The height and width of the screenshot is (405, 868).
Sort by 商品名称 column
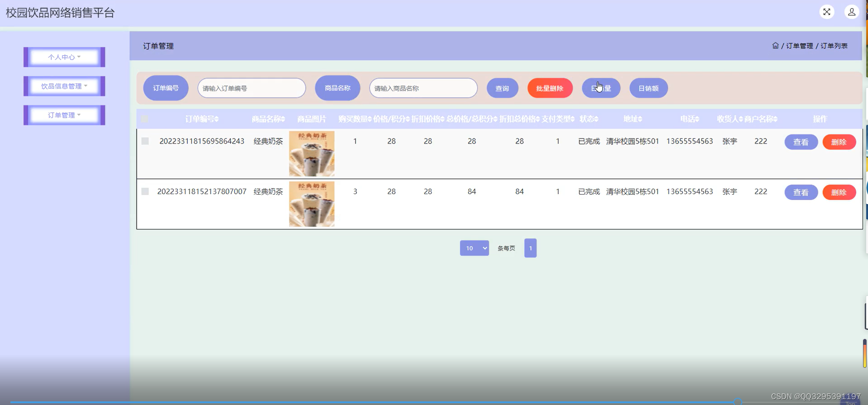pyautogui.click(x=268, y=119)
